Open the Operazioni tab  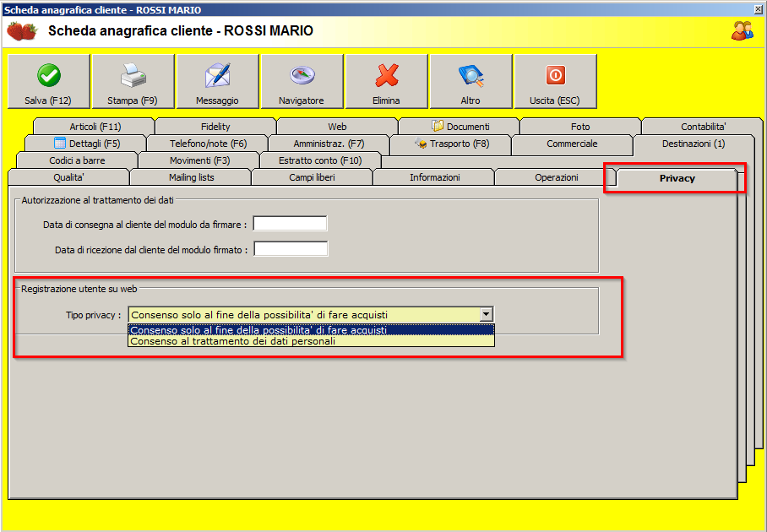pyautogui.click(x=556, y=177)
